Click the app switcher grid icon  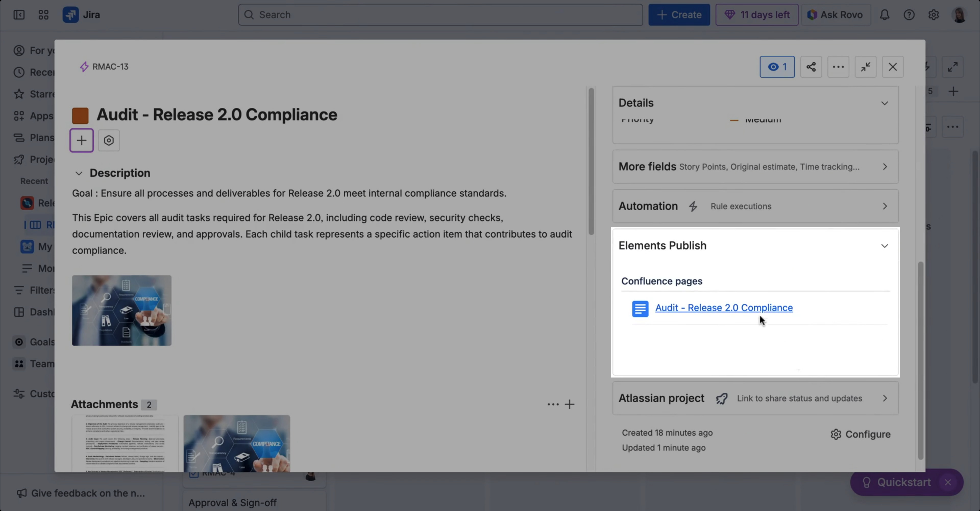coord(43,15)
